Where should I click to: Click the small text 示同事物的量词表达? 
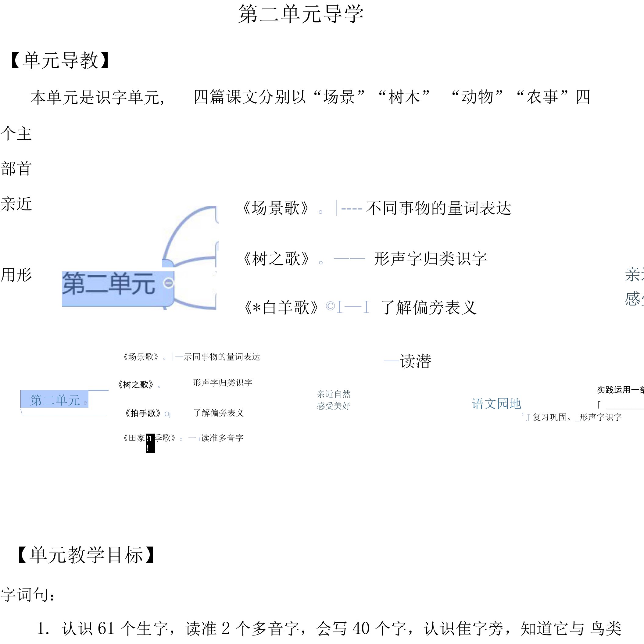(222, 357)
